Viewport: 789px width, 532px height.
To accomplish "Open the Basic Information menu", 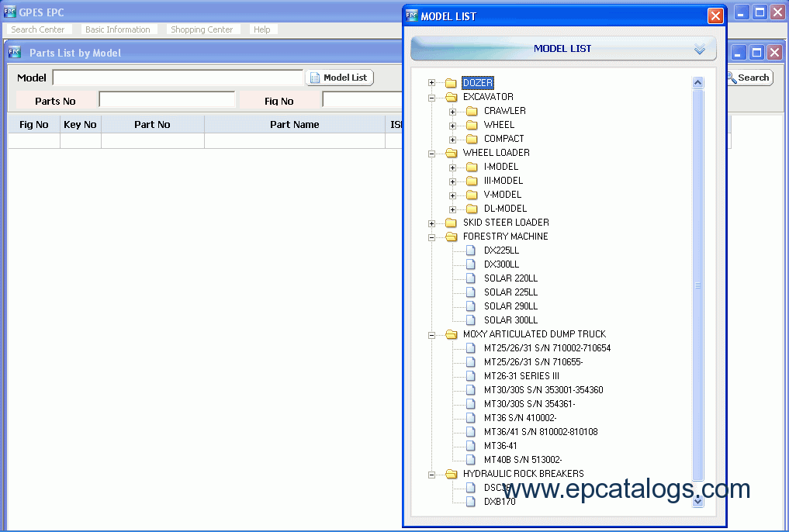I will (118, 29).
